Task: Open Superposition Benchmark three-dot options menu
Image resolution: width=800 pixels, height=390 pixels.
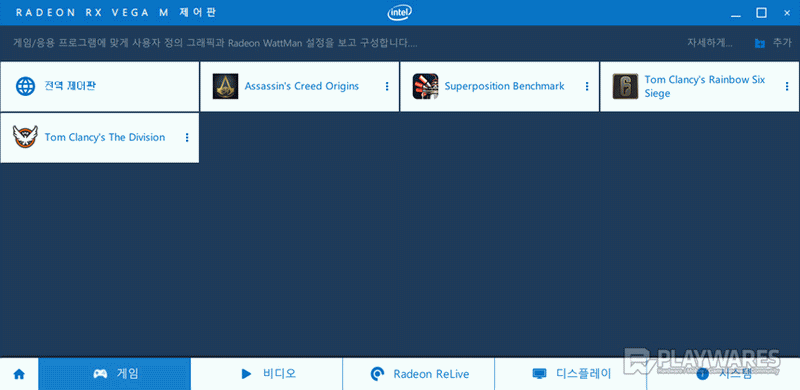Action: pyautogui.click(x=587, y=86)
